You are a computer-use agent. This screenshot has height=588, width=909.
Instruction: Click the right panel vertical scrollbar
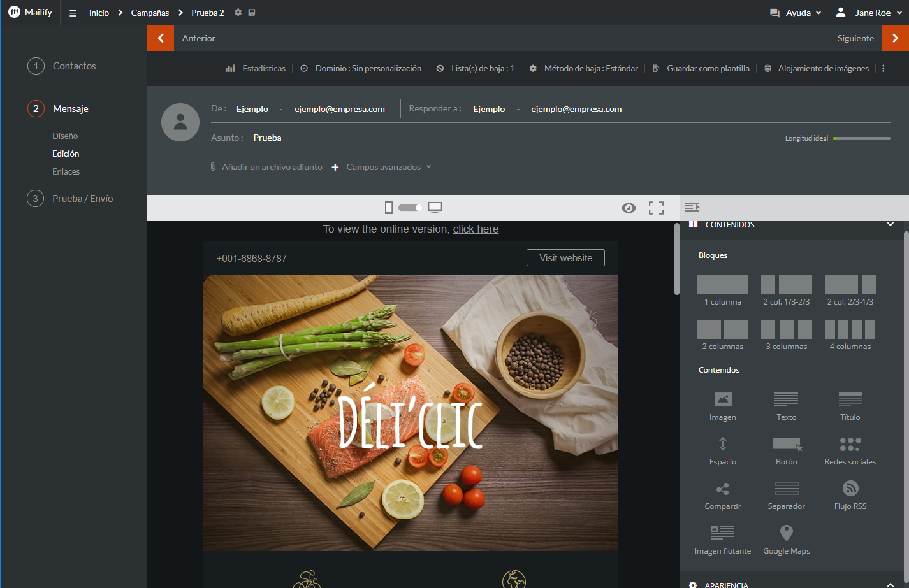906,408
